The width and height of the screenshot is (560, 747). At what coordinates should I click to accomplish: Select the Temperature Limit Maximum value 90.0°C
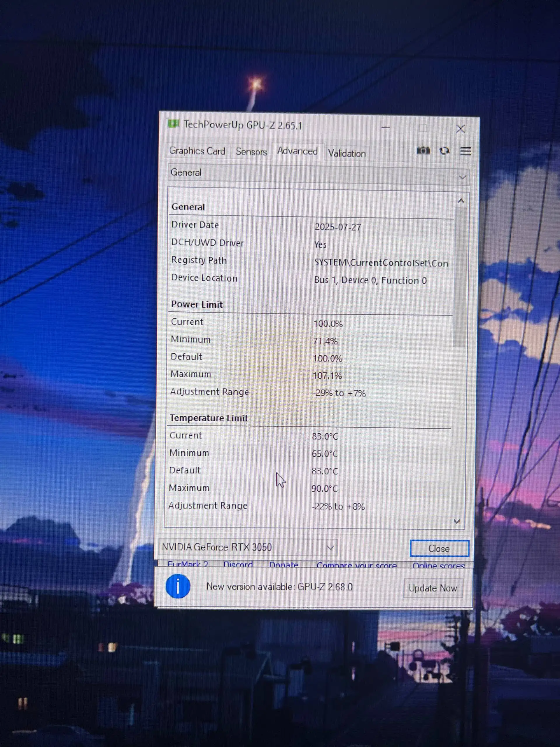[x=324, y=488]
